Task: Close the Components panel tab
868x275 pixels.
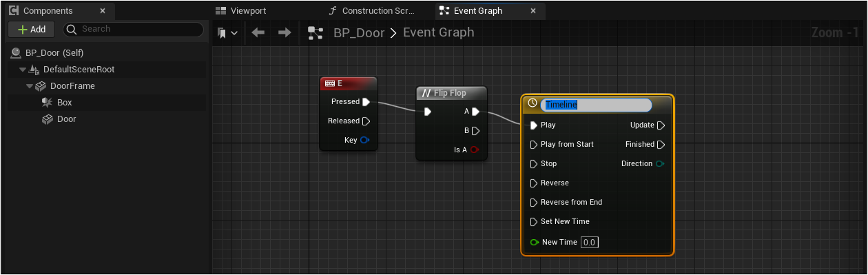Action: [x=103, y=11]
